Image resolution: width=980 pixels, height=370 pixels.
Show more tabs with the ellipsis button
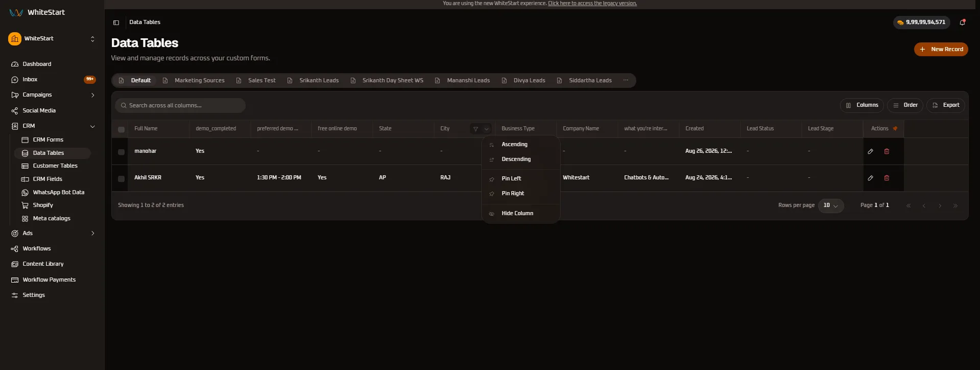(626, 80)
